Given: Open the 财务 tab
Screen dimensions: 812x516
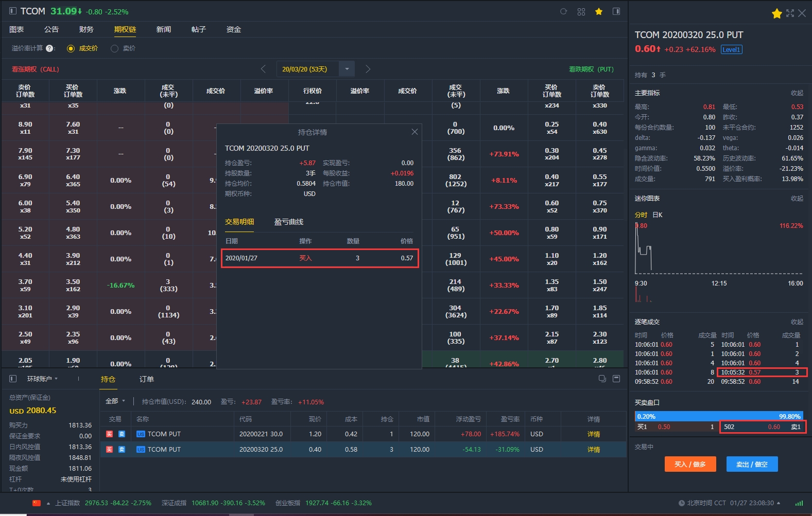Looking at the screenshot, I should pyautogui.click(x=87, y=29).
